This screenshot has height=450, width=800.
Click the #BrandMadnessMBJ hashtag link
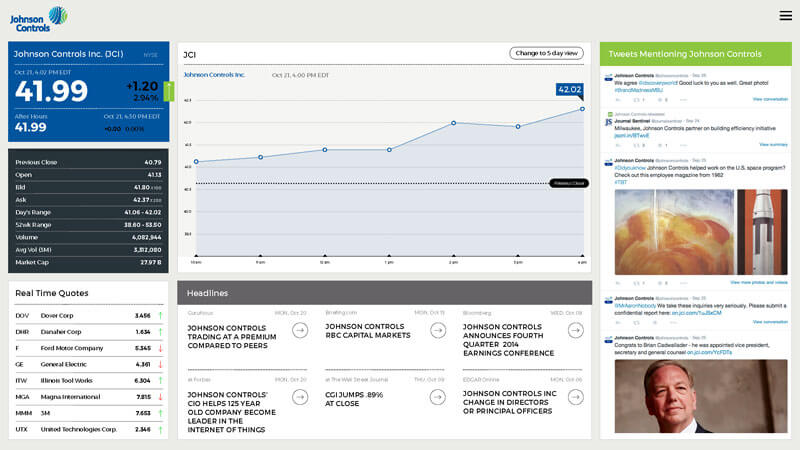638,90
